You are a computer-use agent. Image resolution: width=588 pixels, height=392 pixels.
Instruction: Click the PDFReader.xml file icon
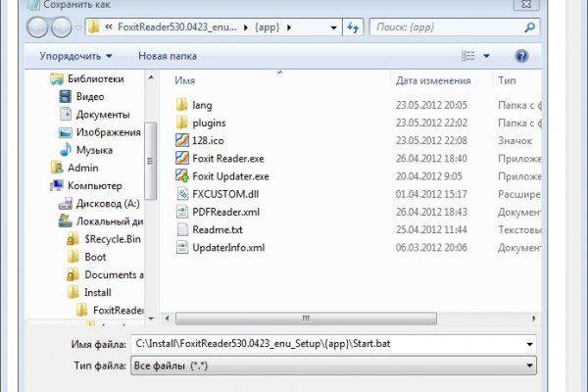(x=182, y=211)
